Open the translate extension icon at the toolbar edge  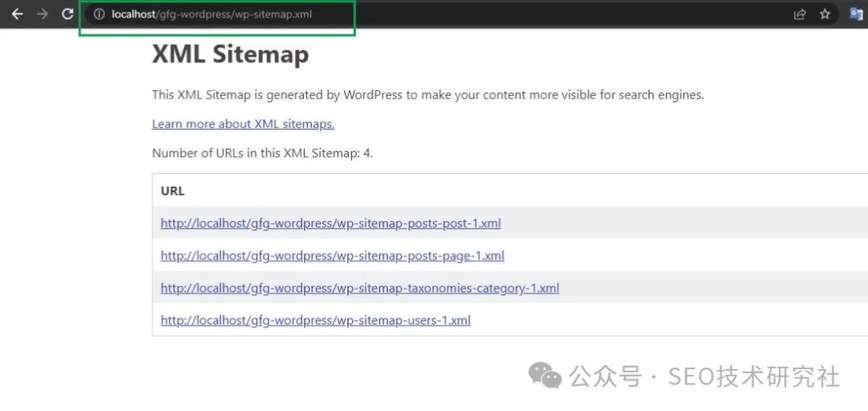click(x=857, y=14)
